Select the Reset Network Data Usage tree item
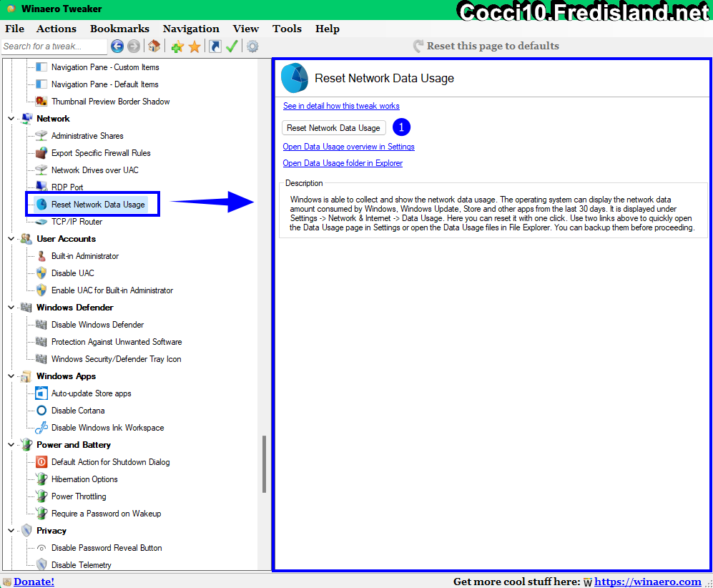Image resolution: width=713 pixels, height=588 pixels. click(x=98, y=205)
